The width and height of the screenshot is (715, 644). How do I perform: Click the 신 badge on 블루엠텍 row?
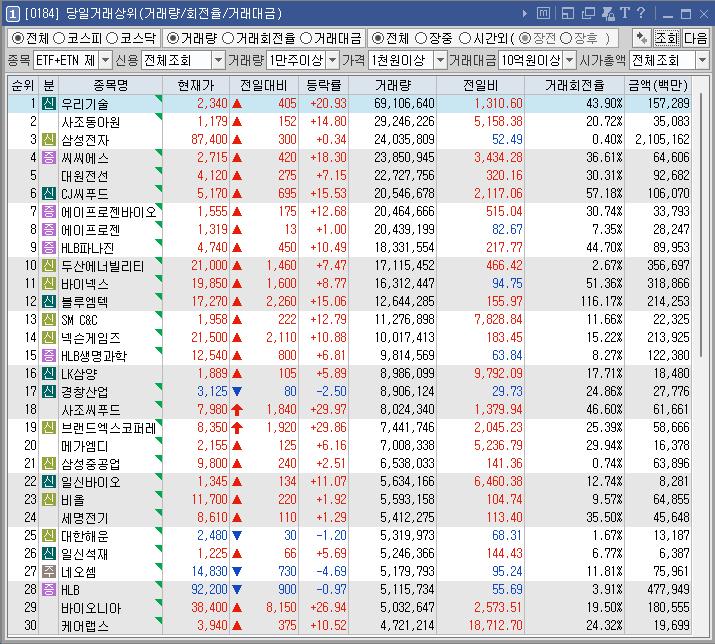49,301
